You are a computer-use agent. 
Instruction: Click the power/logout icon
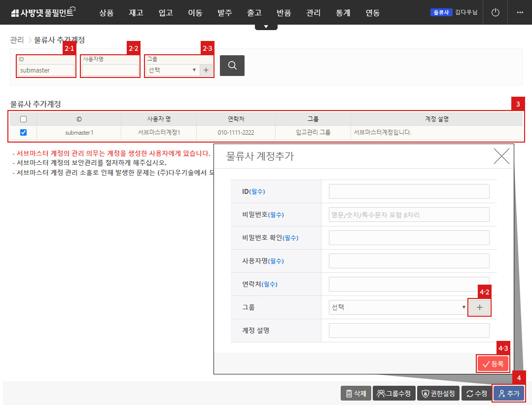pos(495,12)
